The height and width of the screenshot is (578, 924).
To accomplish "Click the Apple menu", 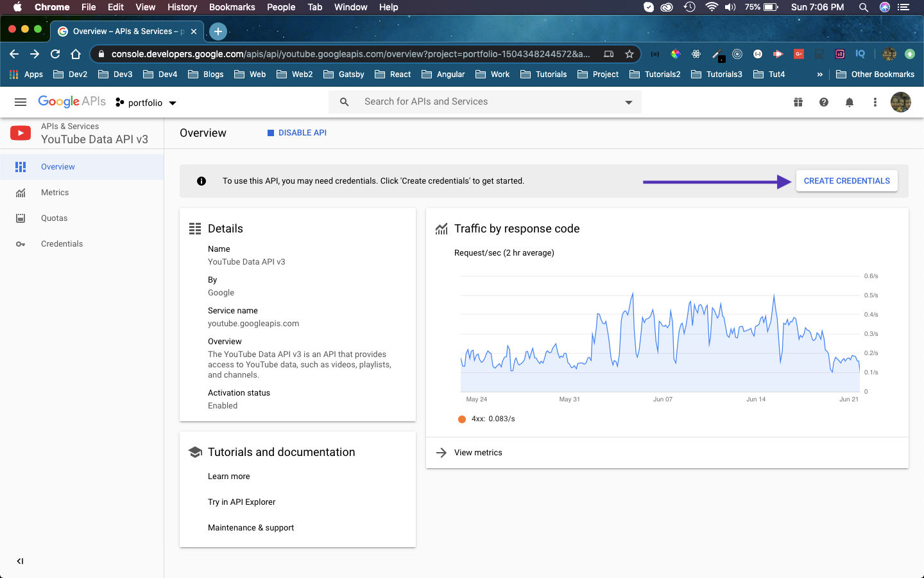I will (x=17, y=7).
